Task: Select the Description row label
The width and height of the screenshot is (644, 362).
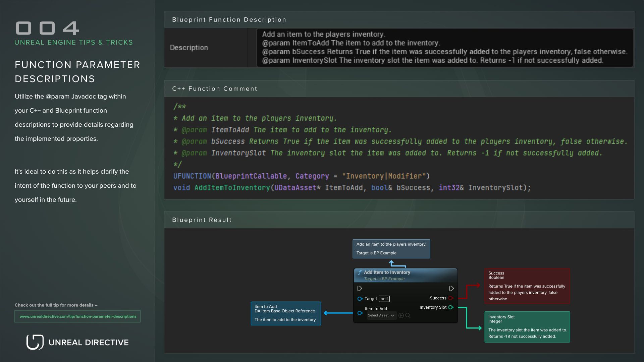Action: (189, 48)
